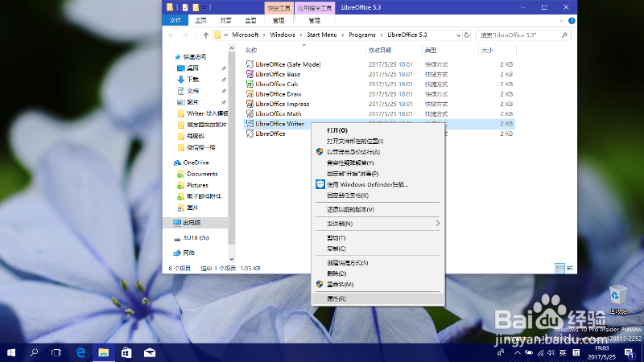
Task: Choose Restore previous versions (V)
Action: (378, 209)
